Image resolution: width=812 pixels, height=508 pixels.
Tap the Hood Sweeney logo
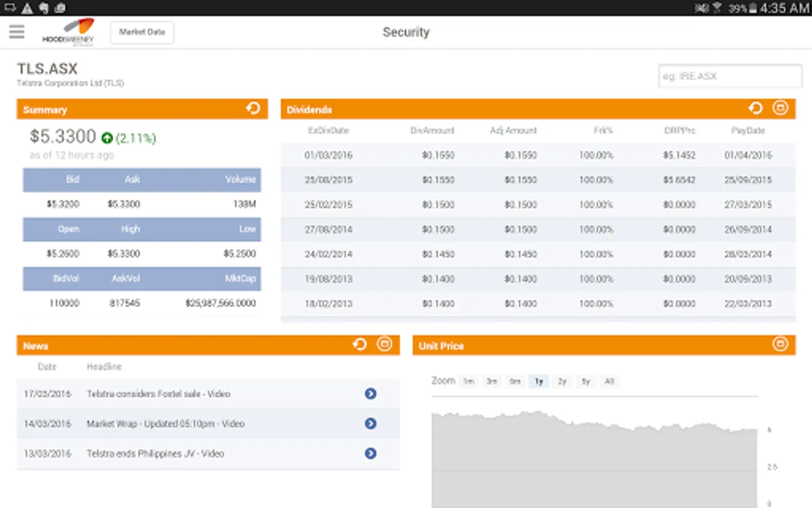tap(68, 32)
